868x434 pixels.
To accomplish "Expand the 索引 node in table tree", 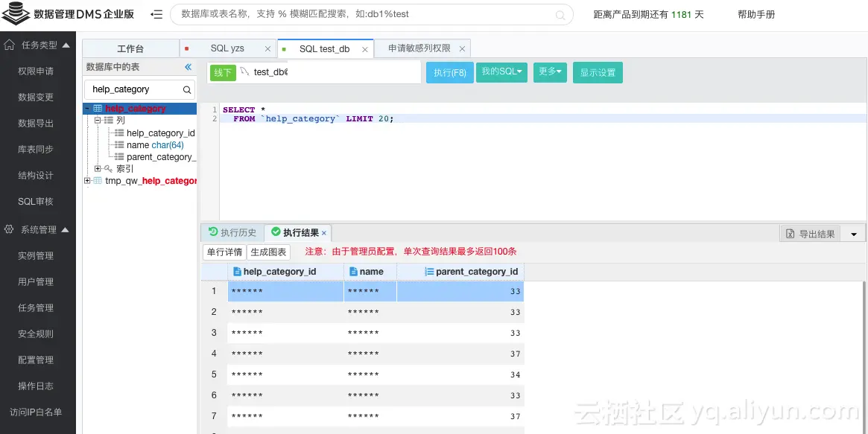I will click(x=98, y=169).
